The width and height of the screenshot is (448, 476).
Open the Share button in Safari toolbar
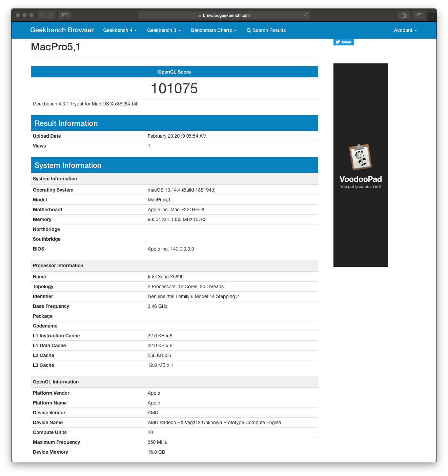pyautogui.click(x=404, y=15)
